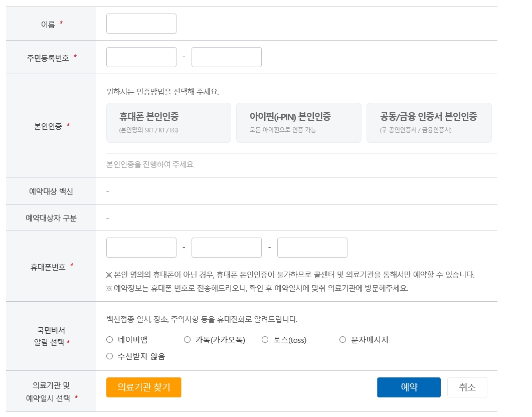The image size is (532, 417).
Task: Click the middle 휴대폰번호 input box
Action: pos(227,248)
